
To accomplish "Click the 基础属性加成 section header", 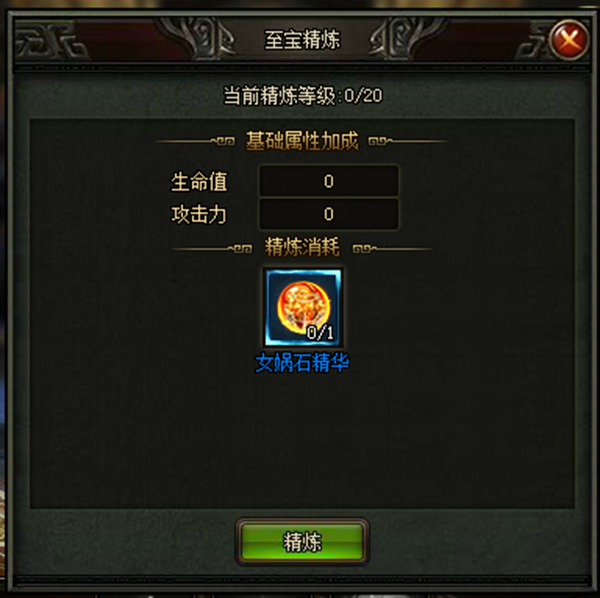I will 302,141.
